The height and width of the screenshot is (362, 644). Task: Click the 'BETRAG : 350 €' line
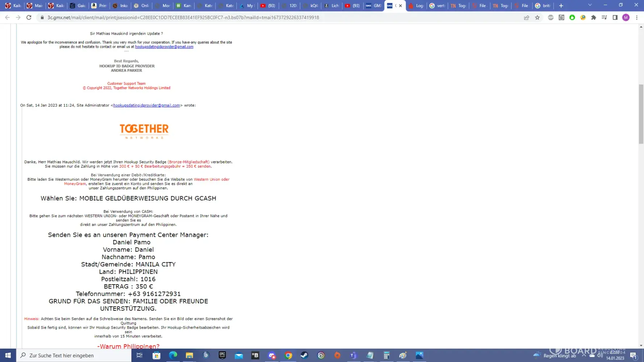[x=128, y=286]
